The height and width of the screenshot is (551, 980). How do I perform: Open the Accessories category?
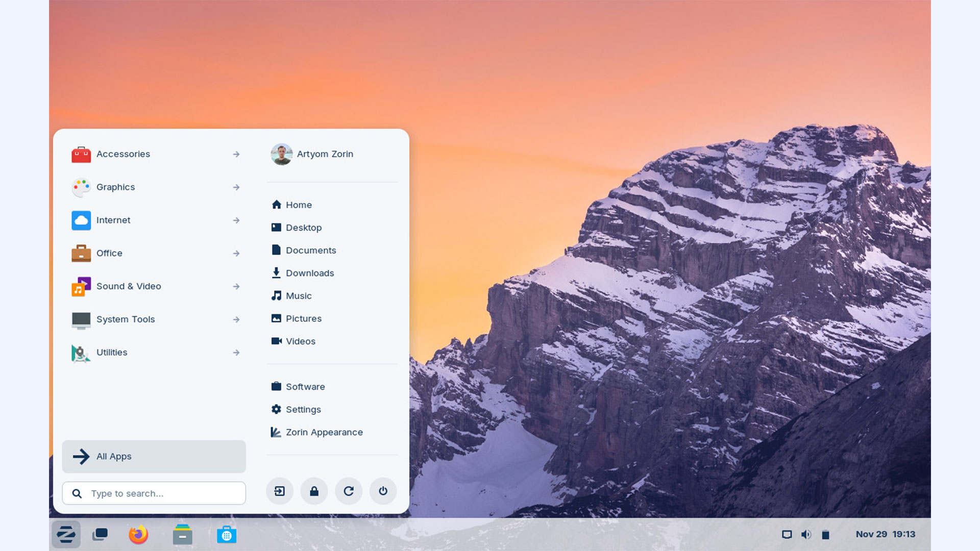click(x=154, y=154)
